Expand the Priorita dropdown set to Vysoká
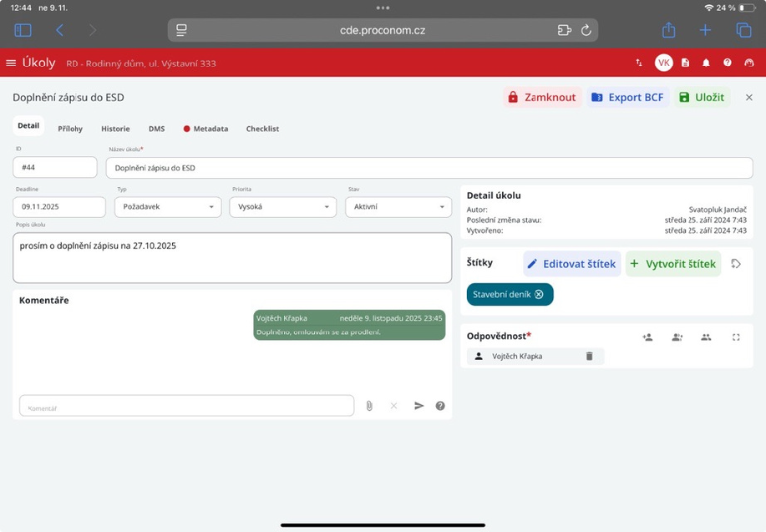 click(x=282, y=207)
